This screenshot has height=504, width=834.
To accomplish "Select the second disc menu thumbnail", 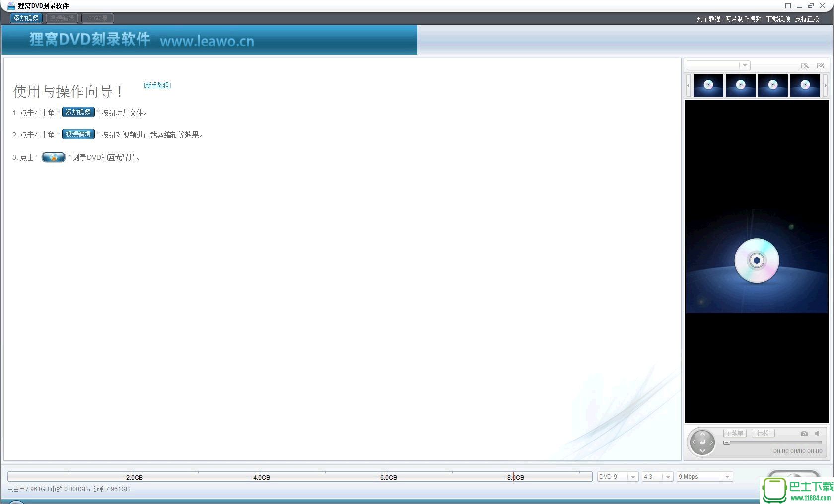I will pos(741,85).
